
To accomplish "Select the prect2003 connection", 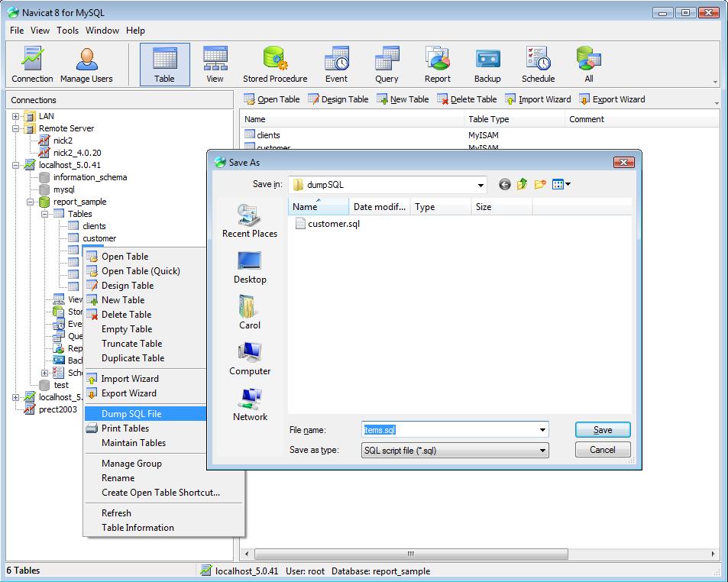I will click(x=57, y=409).
